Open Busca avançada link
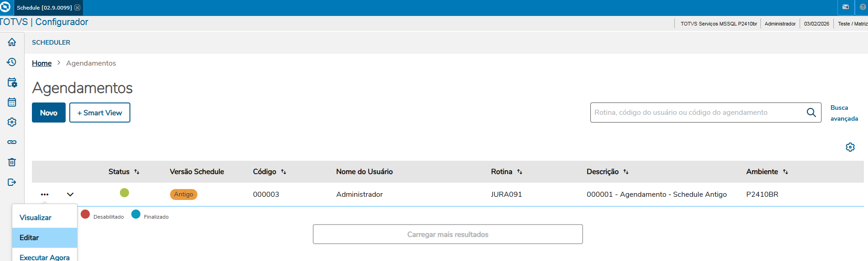The height and width of the screenshot is (261, 868). coord(844,113)
